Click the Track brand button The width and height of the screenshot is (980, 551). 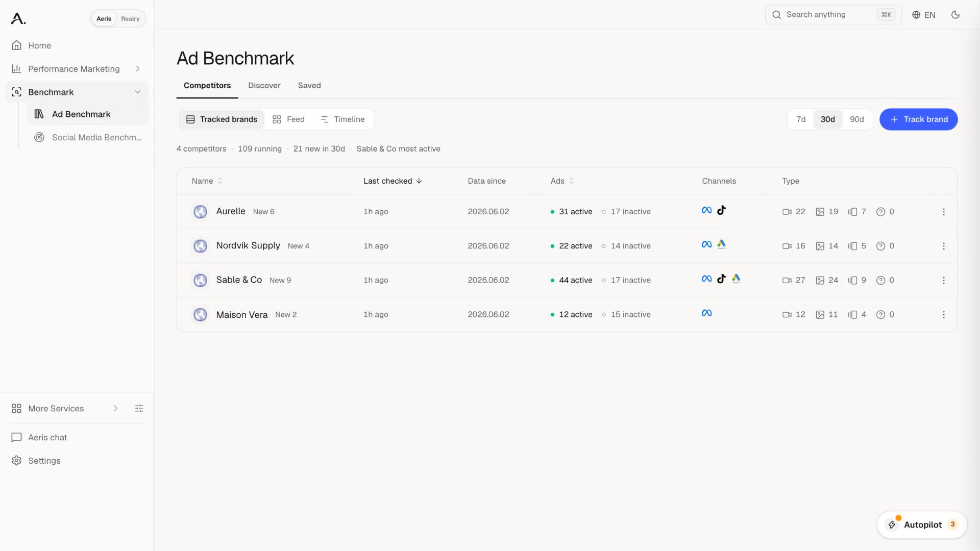coord(918,119)
